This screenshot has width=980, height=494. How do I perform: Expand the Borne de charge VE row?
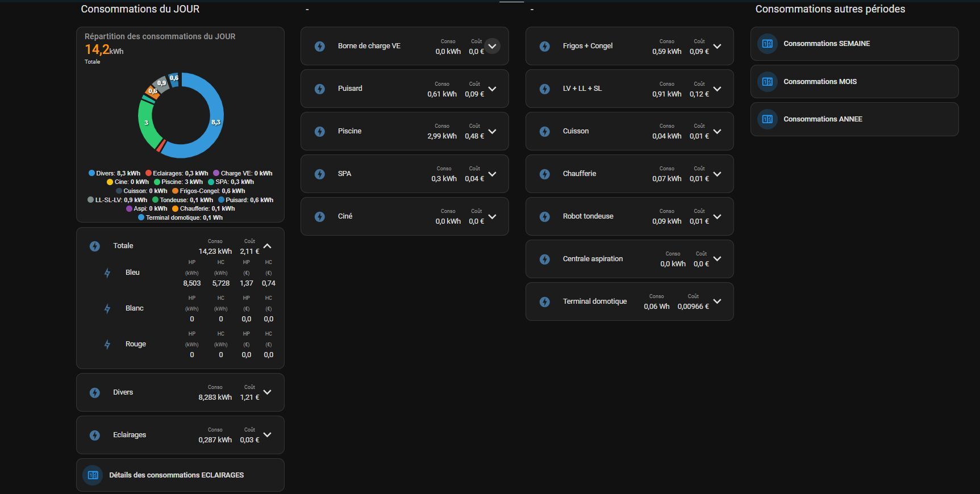pyautogui.click(x=492, y=46)
